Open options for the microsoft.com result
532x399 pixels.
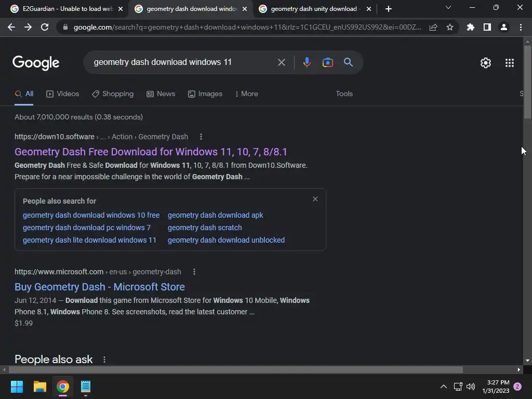pyautogui.click(x=194, y=272)
